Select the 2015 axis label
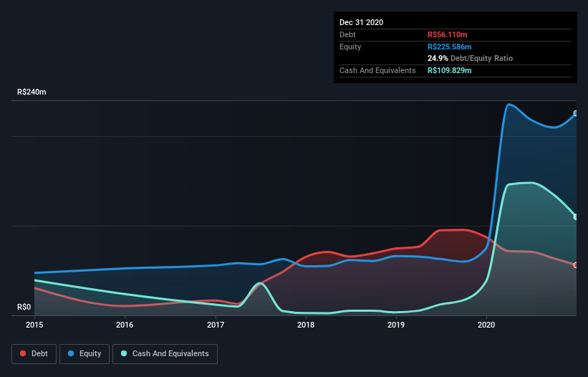 34,325
